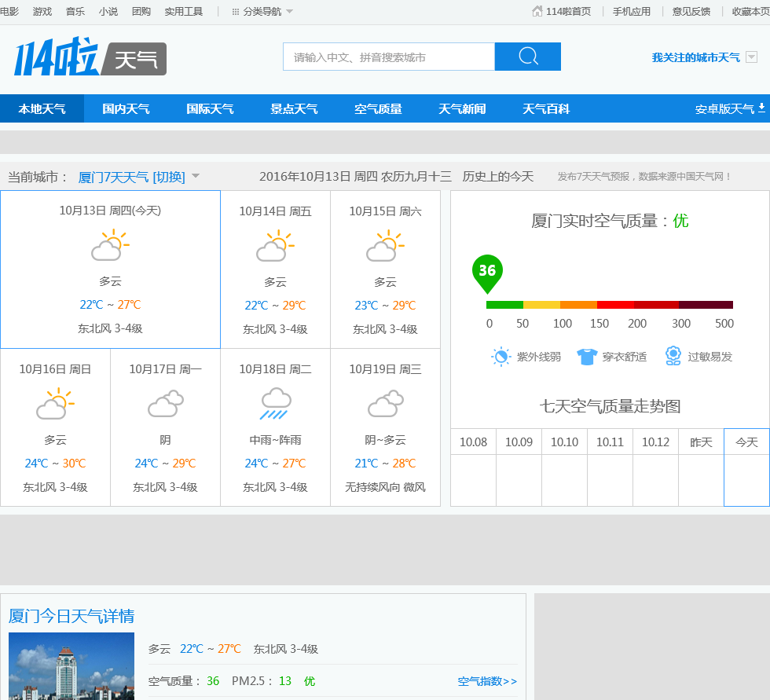Click the 手机应用 link in top bar
This screenshot has width=770, height=700.
632,12
